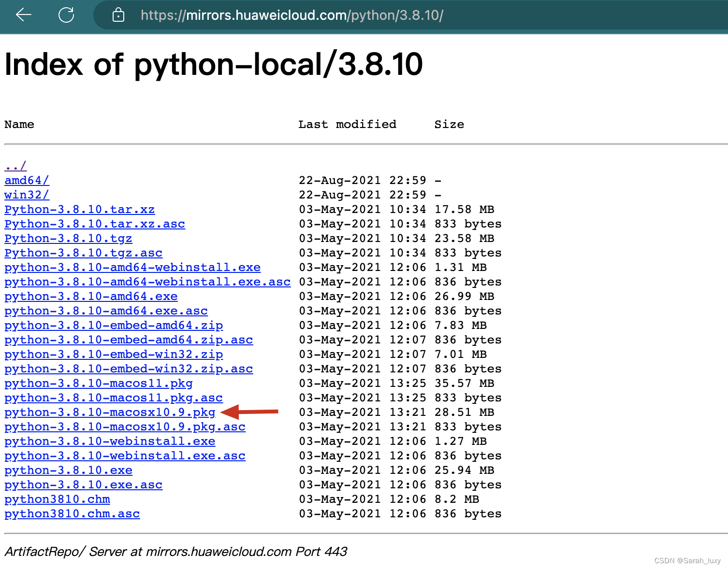The image size is (728, 569).
Task: Click the Size column header
Action: click(x=449, y=125)
